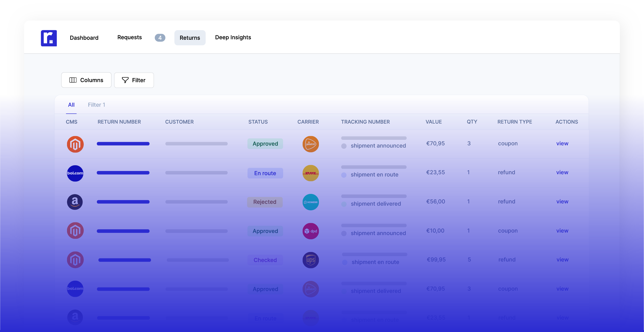Click the Status column header

pyautogui.click(x=258, y=122)
